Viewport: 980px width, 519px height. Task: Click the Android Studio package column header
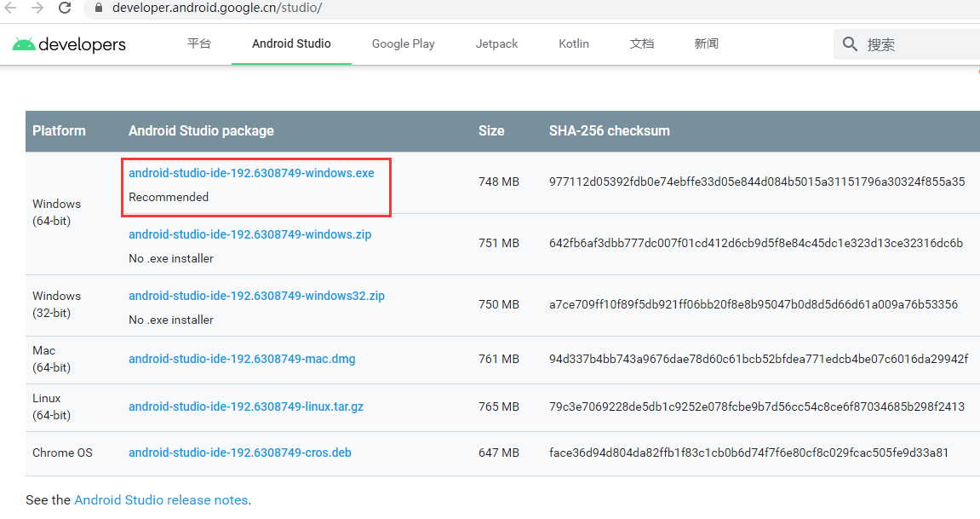(201, 130)
